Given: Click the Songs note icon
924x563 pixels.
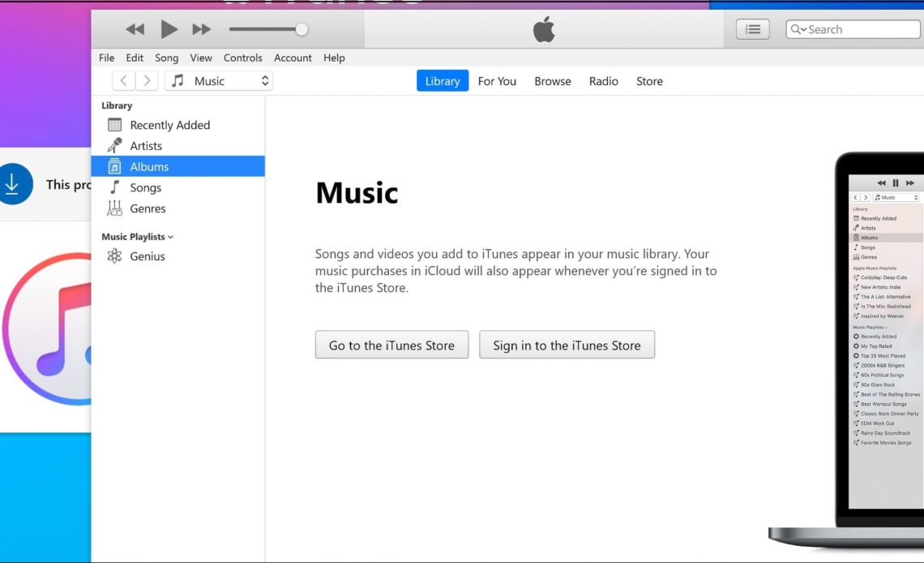Looking at the screenshot, I should [x=115, y=187].
